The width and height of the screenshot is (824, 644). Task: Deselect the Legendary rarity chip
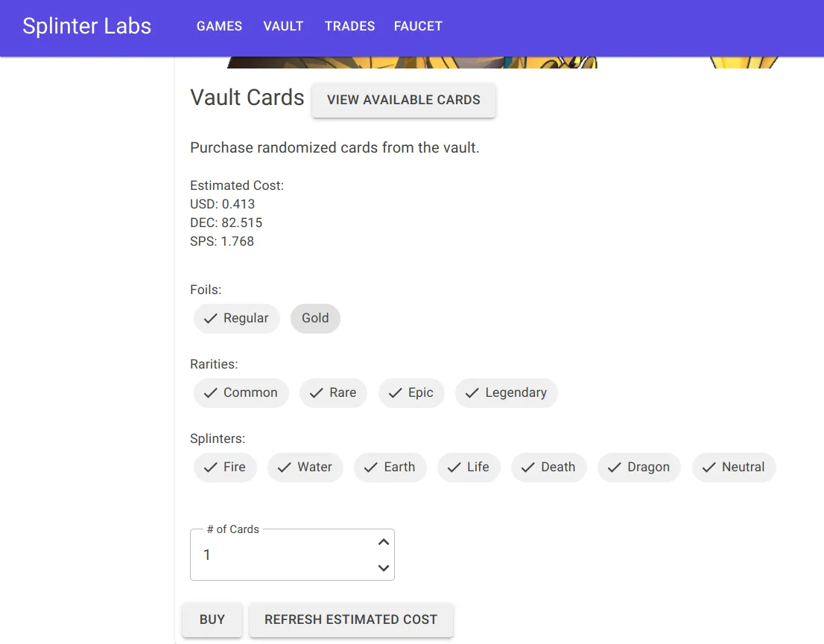(x=507, y=393)
